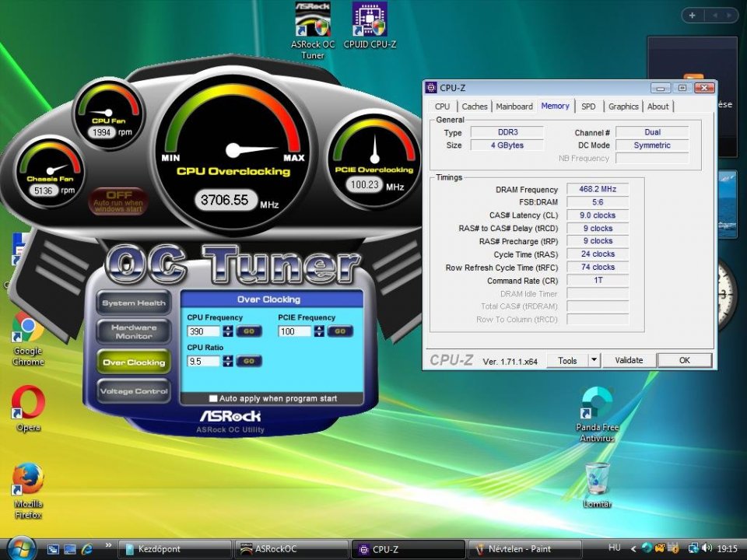The width and height of the screenshot is (747, 560).
Task: Click the taskbar clock showing 19:15
Action: tap(727, 548)
